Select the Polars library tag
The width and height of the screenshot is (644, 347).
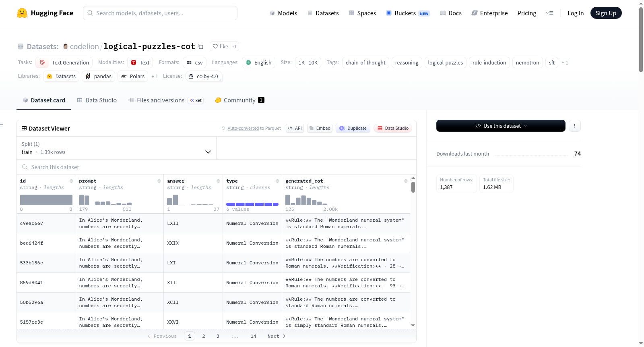click(133, 76)
